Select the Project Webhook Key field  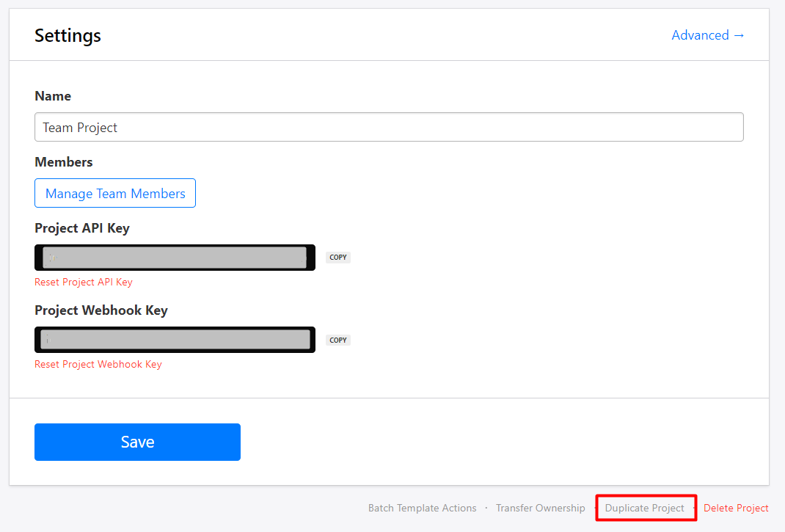175,340
